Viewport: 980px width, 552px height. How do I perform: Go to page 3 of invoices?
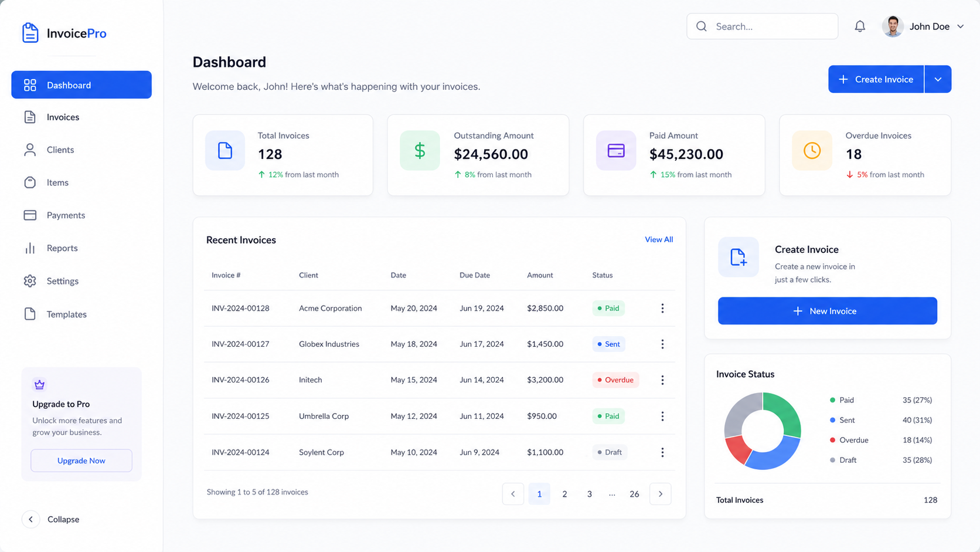point(590,494)
